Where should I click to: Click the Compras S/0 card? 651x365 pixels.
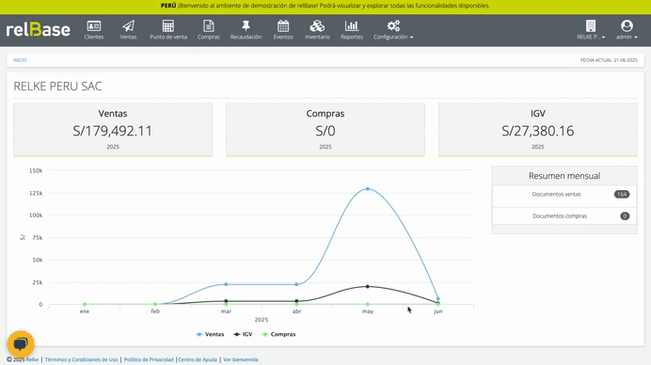pyautogui.click(x=326, y=130)
